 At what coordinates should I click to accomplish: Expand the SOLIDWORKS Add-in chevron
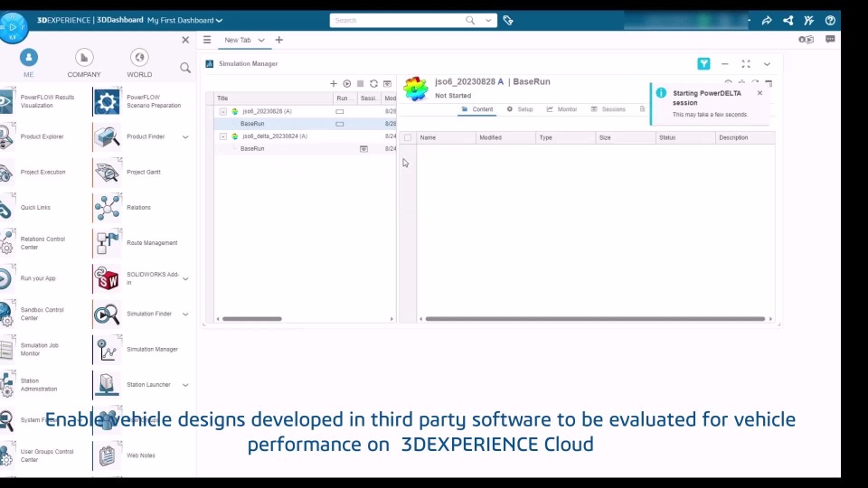185,278
